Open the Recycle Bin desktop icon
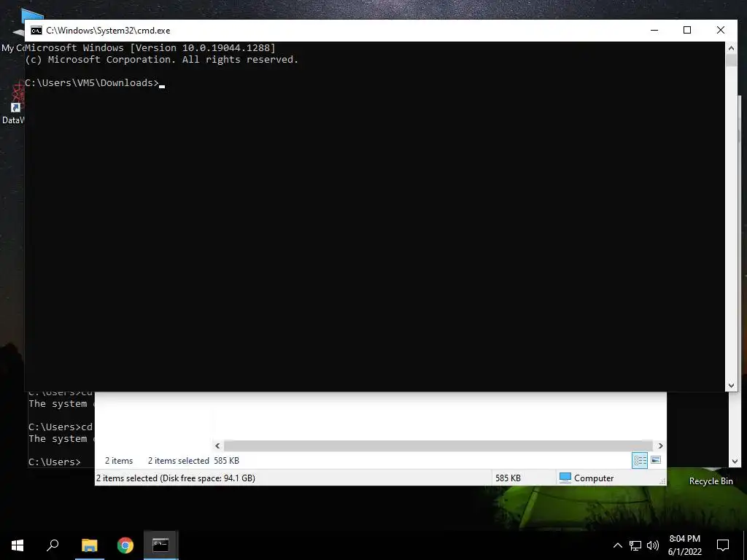This screenshot has width=747, height=560. (711, 481)
